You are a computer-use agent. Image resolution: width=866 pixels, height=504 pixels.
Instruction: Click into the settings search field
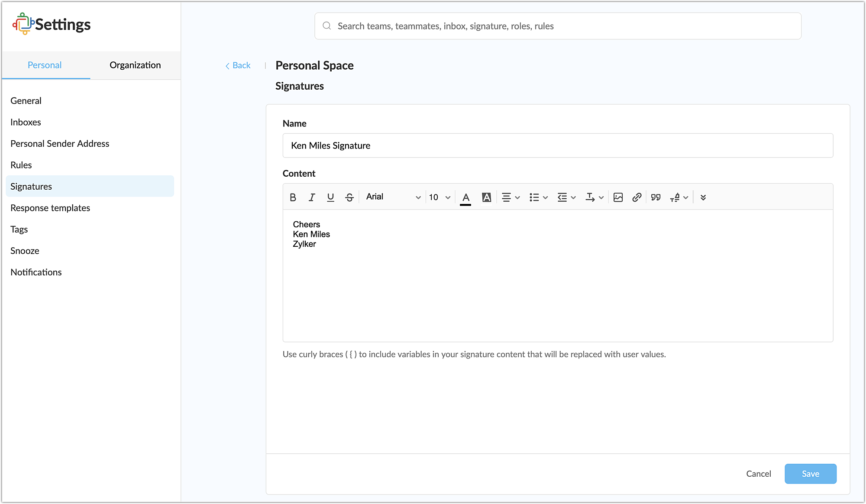pos(558,26)
